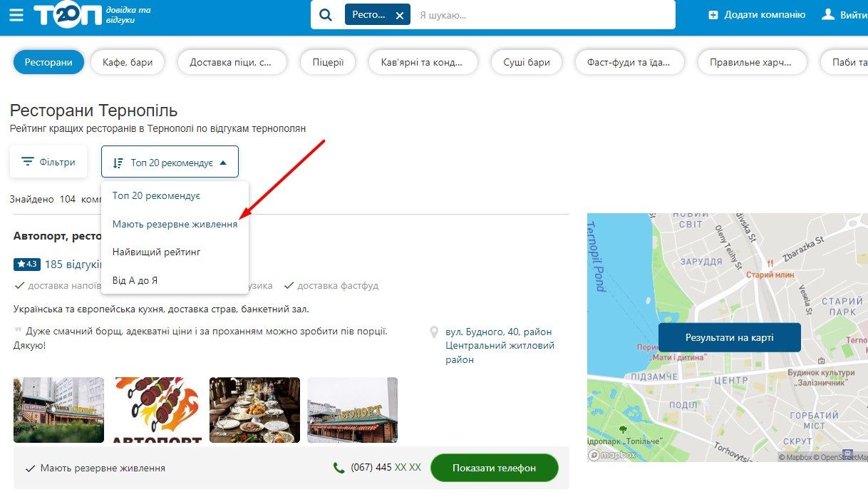Screen dimensions: 868x502
Task: Click the address location pin icon
Action: tap(434, 333)
